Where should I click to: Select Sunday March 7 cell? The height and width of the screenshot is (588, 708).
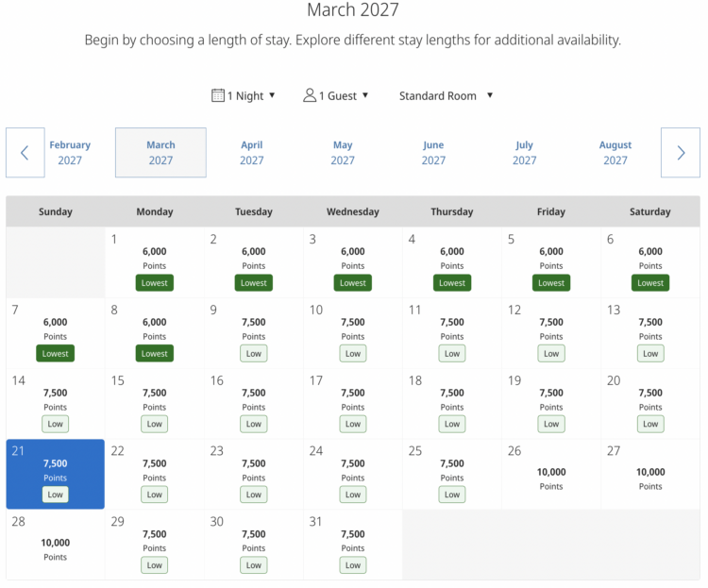click(56, 333)
